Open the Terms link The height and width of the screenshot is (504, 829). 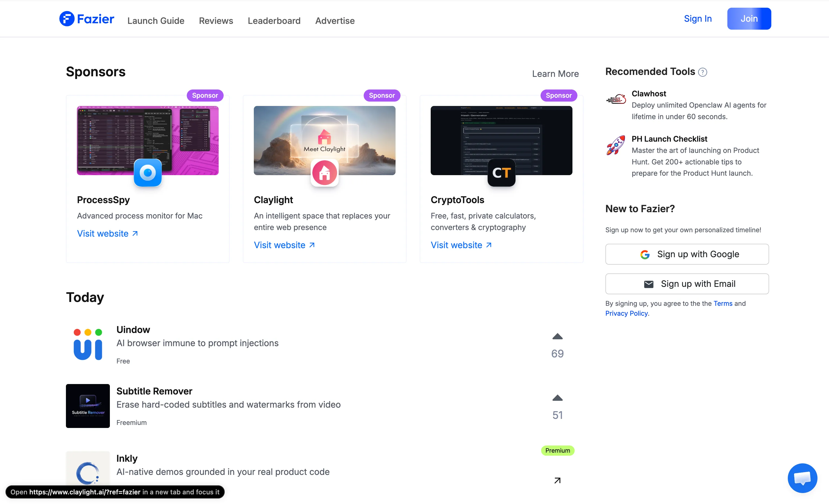coord(723,303)
